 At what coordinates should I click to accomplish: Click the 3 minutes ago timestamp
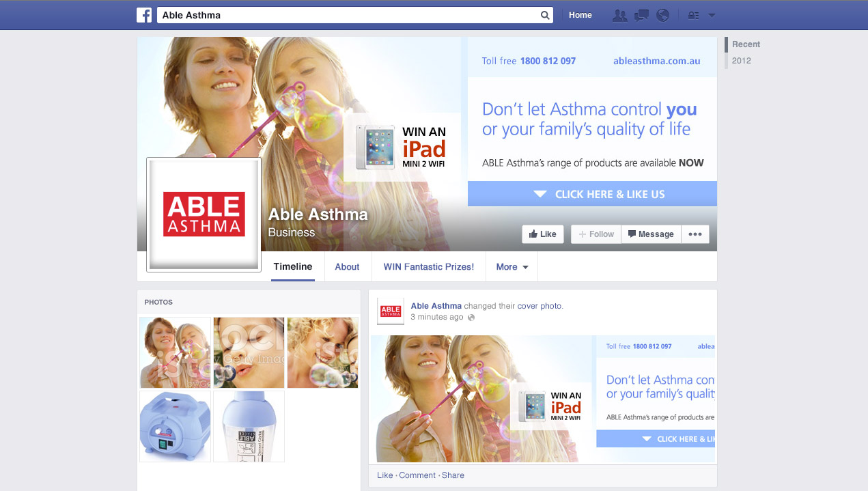(x=437, y=318)
